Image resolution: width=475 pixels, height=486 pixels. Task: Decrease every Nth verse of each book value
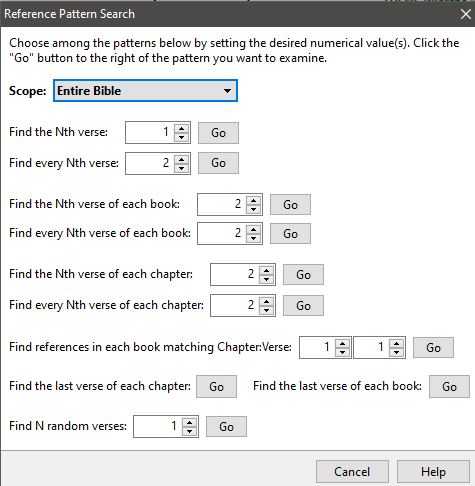pos(253,238)
